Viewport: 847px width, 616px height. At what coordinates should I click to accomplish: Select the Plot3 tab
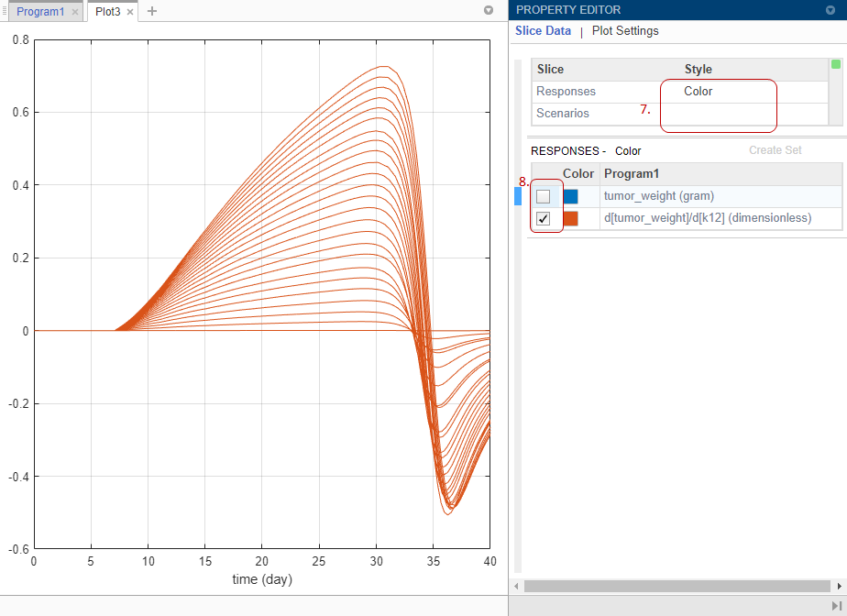pos(107,11)
